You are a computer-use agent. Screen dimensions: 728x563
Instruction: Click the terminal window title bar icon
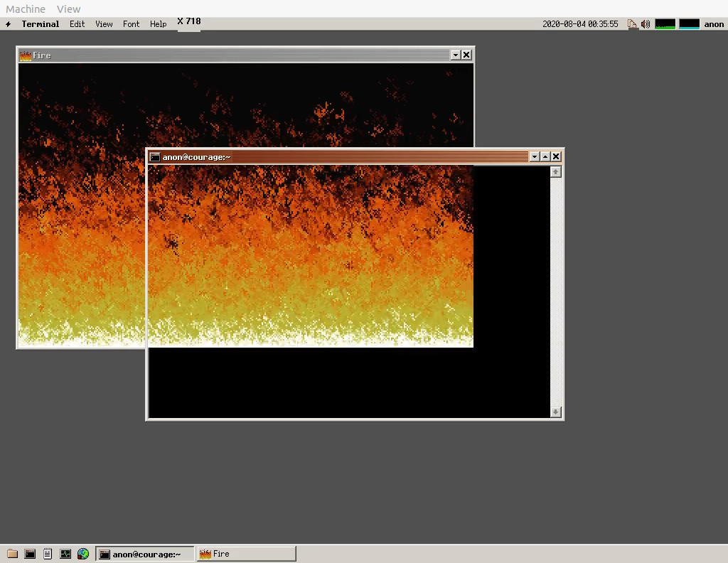click(x=154, y=157)
